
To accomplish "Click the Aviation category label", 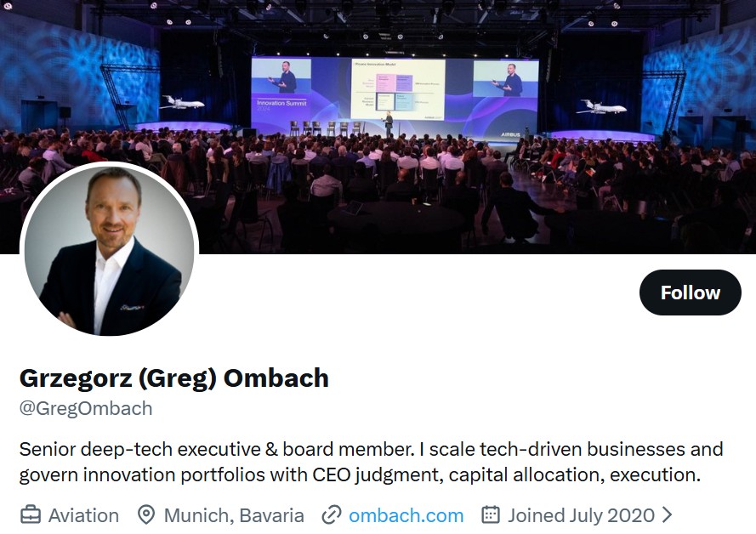I will [83, 515].
